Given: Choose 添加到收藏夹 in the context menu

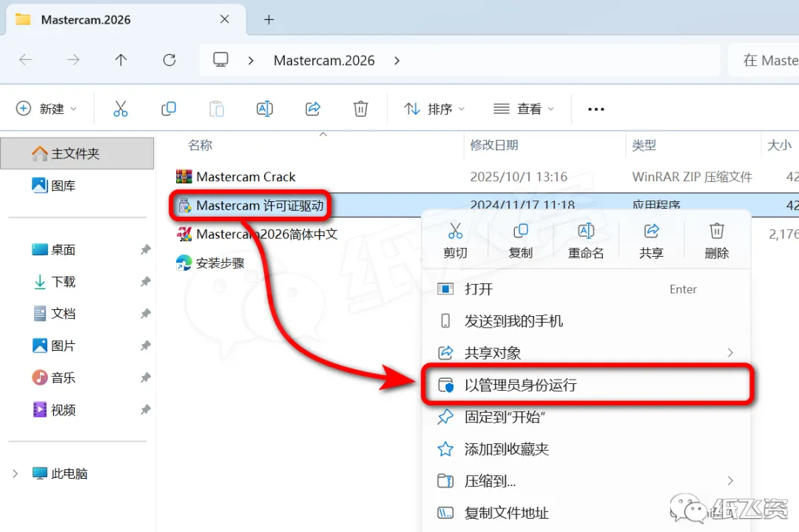Looking at the screenshot, I should 587,449.
